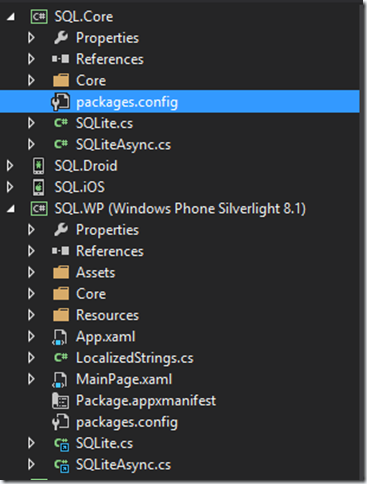Click the Assets folder icon
Screen dimensions: 367x484
tap(61, 272)
